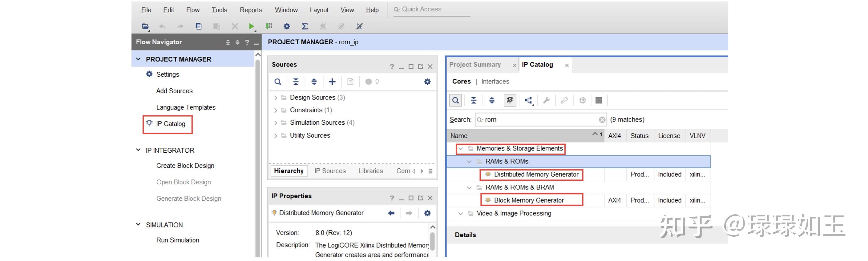Switch to Project Summary tab
This screenshot has height=261, width=868.
[475, 65]
